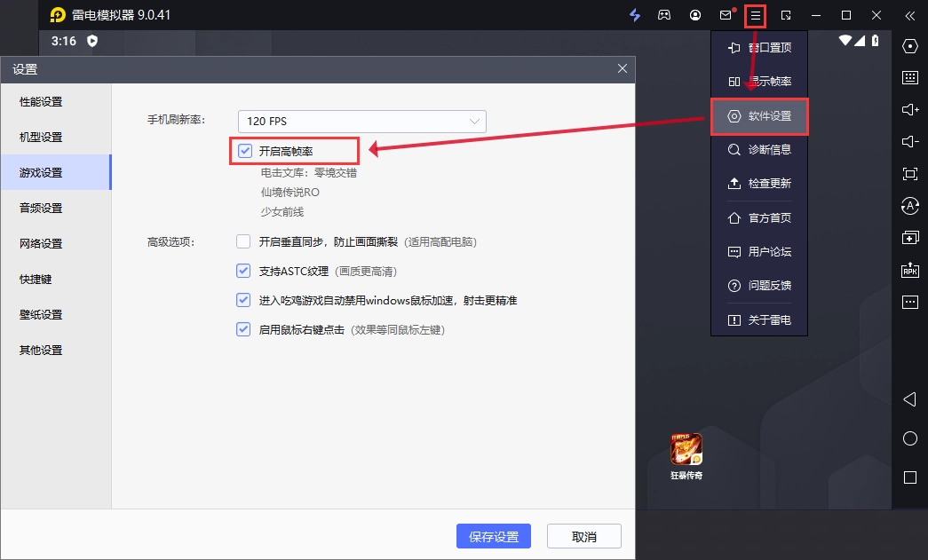Switch to 网络设置 tab
The image size is (928, 560).
pos(56,244)
